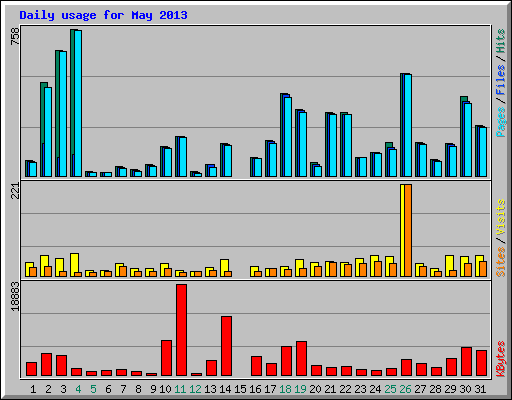Screen dimensions: 512x400
Task: Select the day 30 hits bar
Action: click(x=466, y=137)
